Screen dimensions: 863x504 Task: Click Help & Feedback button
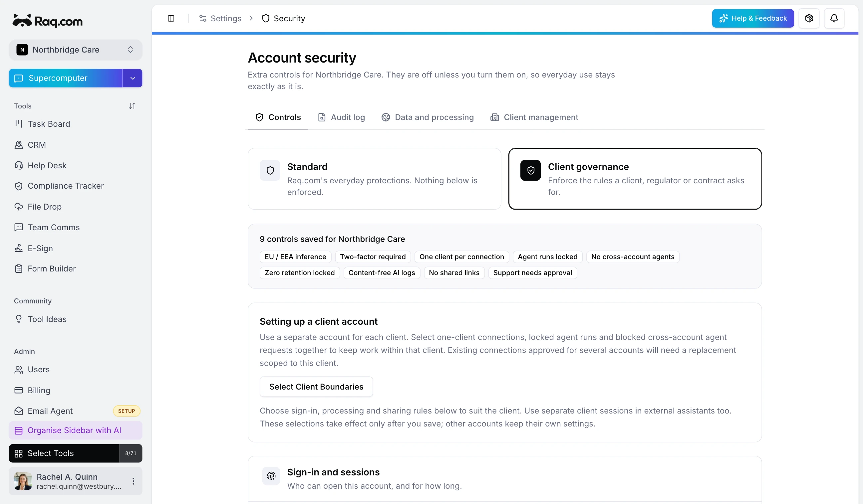point(753,19)
